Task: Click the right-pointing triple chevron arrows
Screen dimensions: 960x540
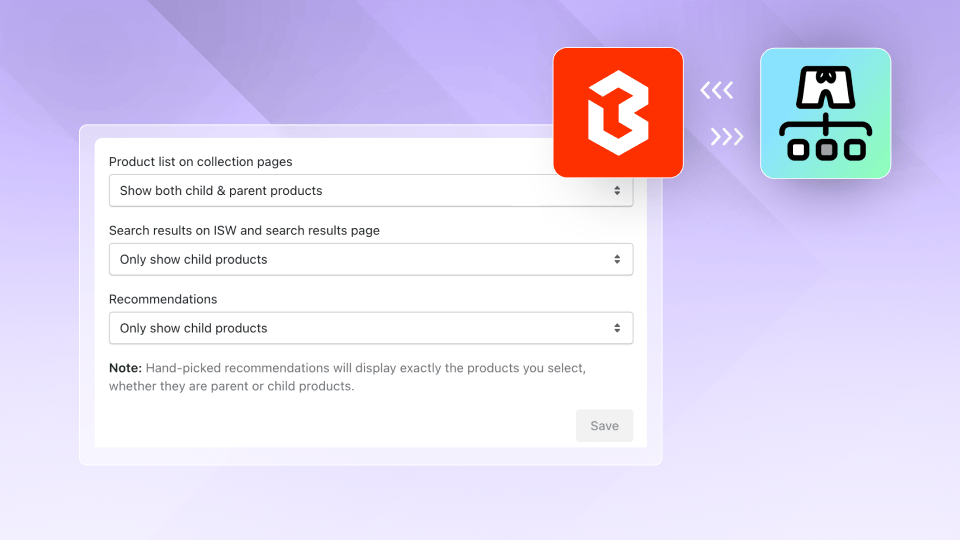Action: tap(727, 136)
